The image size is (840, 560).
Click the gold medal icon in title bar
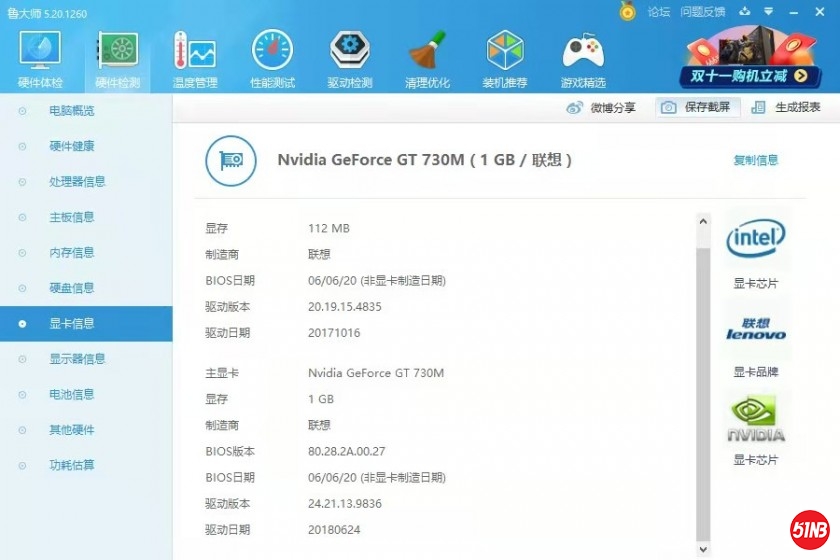pos(627,12)
